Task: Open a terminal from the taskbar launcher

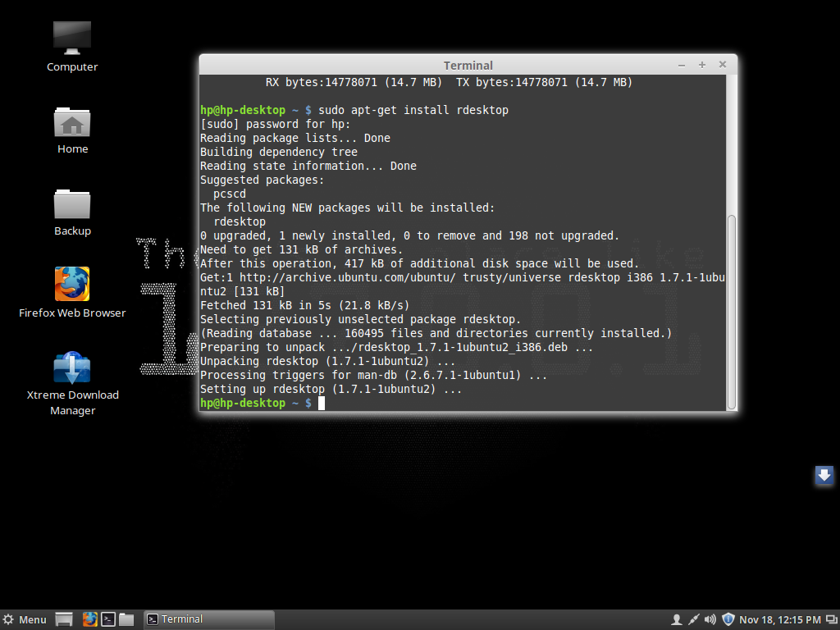Action: click(x=107, y=619)
